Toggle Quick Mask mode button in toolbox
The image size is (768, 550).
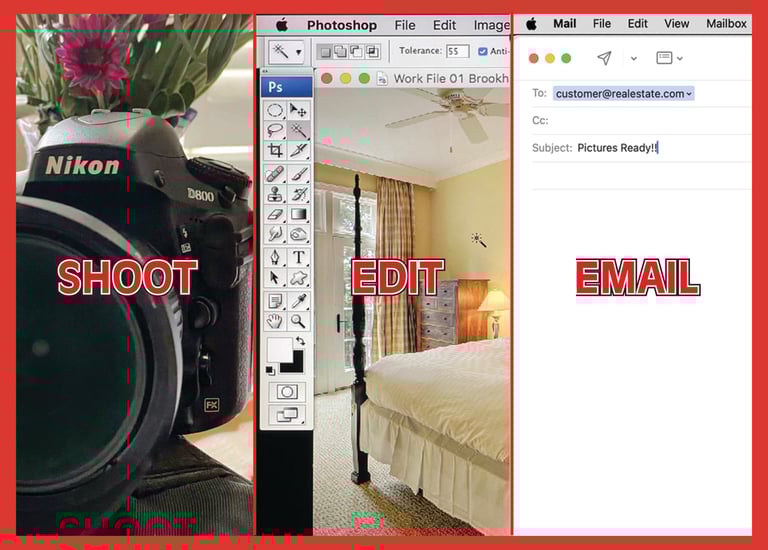tap(287, 392)
